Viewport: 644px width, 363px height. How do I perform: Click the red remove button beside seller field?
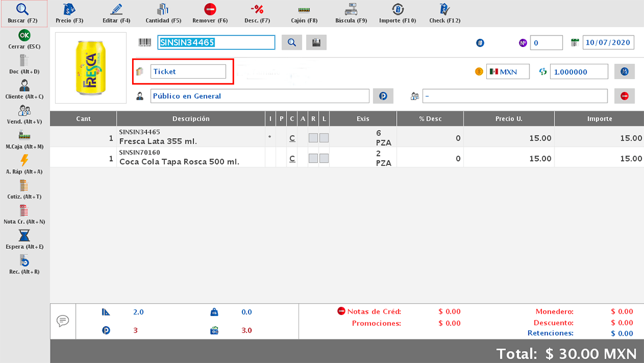coord(624,96)
